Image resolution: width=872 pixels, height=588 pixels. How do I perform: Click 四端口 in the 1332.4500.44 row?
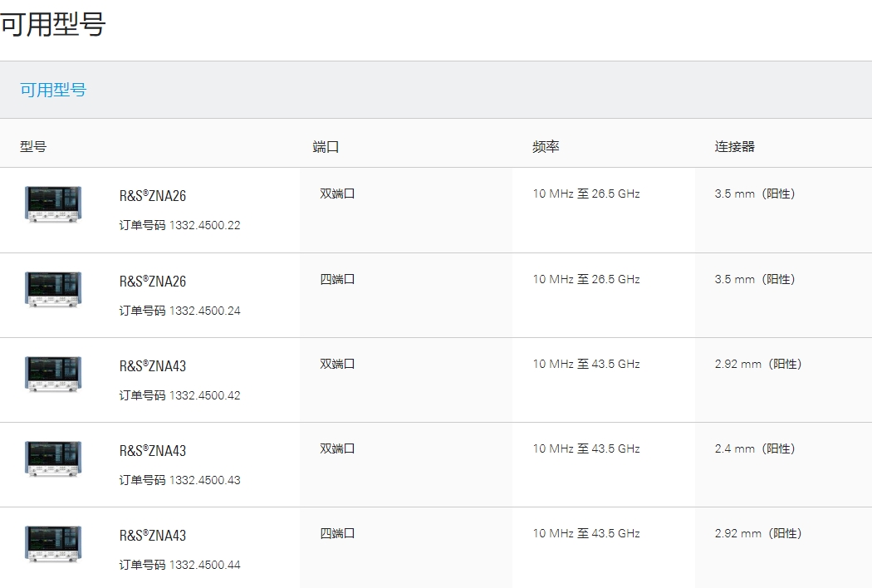(337, 533)
